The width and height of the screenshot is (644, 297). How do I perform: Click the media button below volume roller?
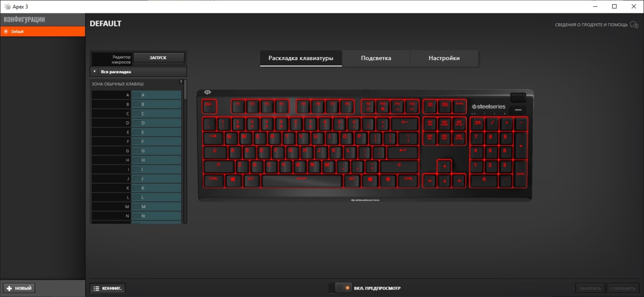[518, 110]
